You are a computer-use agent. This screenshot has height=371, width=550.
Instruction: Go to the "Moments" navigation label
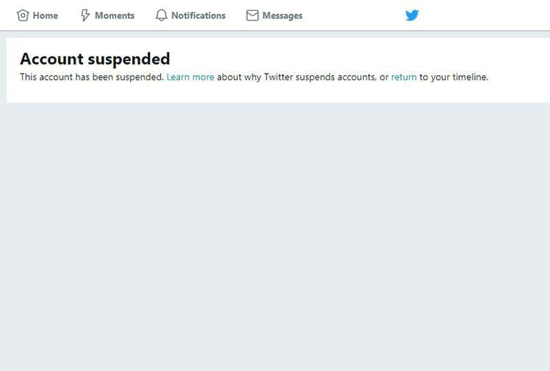pyautogui.click(x=114, y=16)
